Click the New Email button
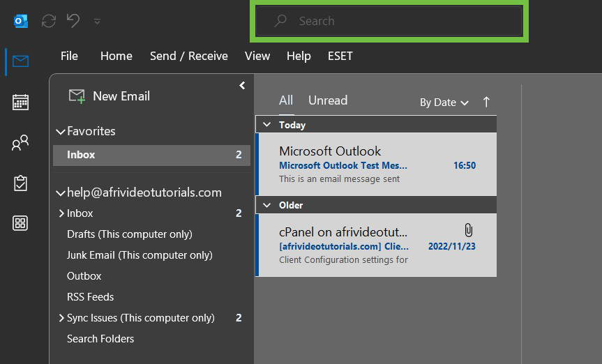This screenshot has height=364, width=602. tap(110, 96)
